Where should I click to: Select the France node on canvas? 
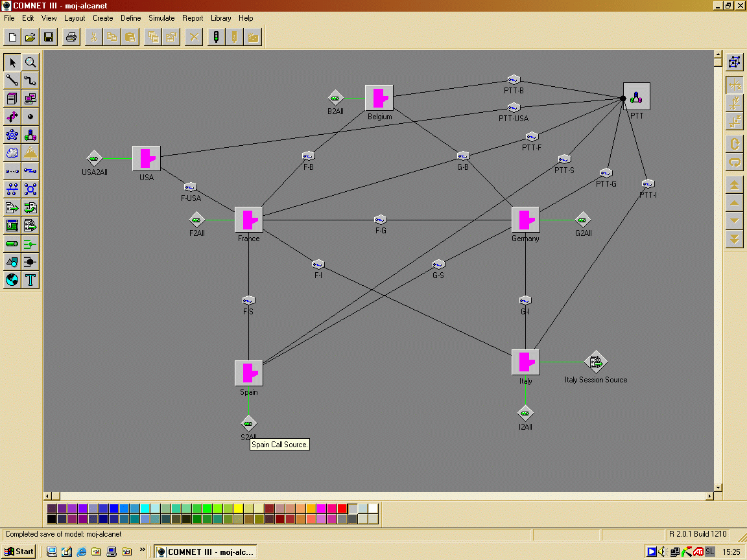[248, 220]
